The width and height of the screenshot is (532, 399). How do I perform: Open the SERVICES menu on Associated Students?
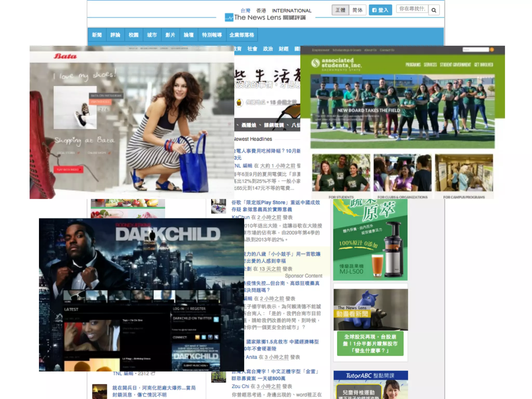tap(430, 65)
